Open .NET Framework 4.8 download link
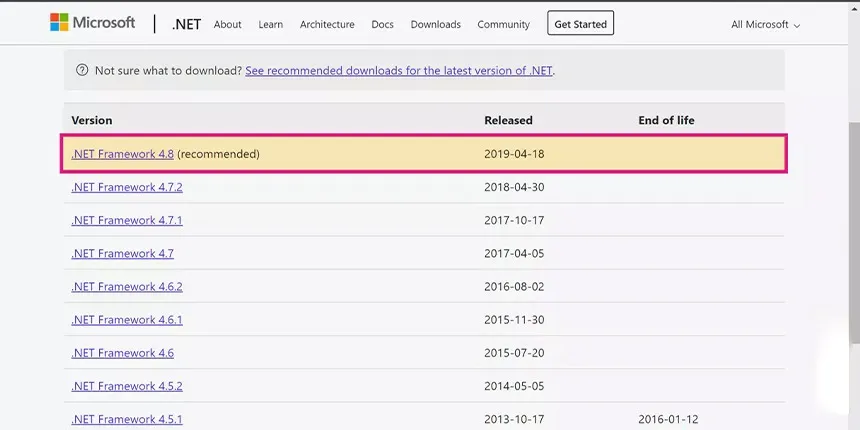This screenshot has width=860, height=430. pos(122,154)
